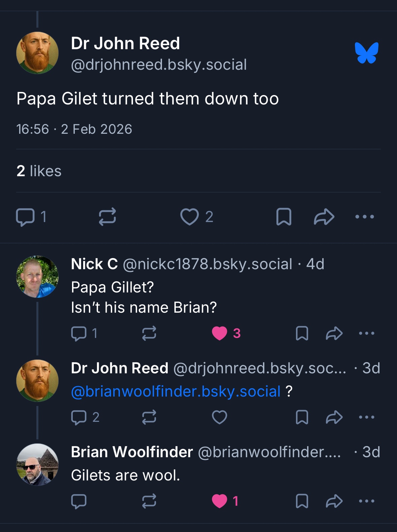Image resolution: width=397 pixels, height=532 pixels.
Task: Open more options on Nick C's reply
Action: (367, 333)
